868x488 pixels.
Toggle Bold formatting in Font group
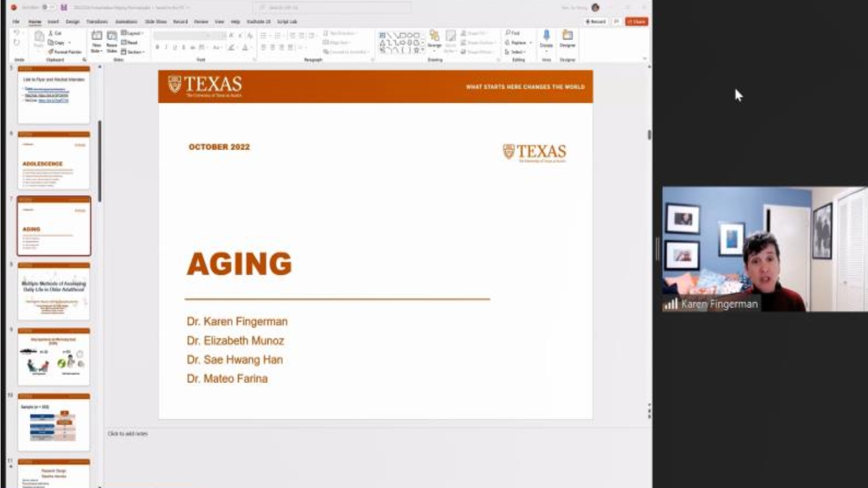[x=157, y=47]
